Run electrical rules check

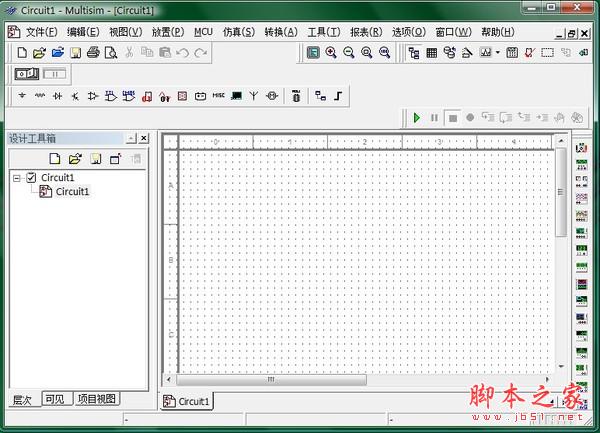530,52
